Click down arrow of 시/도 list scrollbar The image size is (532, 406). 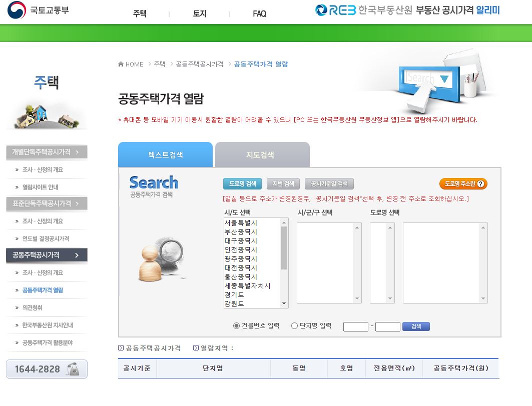click(x=284, y=303)
